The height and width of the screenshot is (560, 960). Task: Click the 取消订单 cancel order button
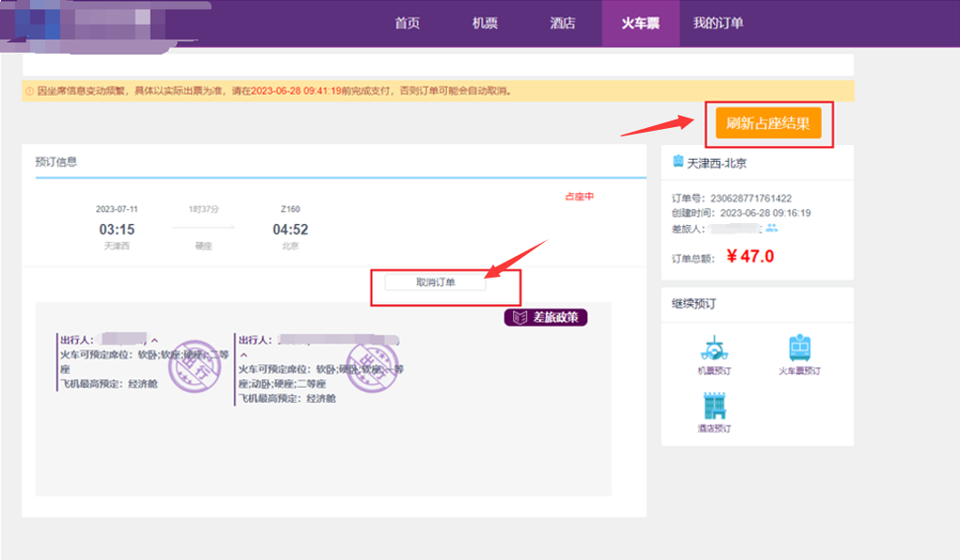[435, 282]
